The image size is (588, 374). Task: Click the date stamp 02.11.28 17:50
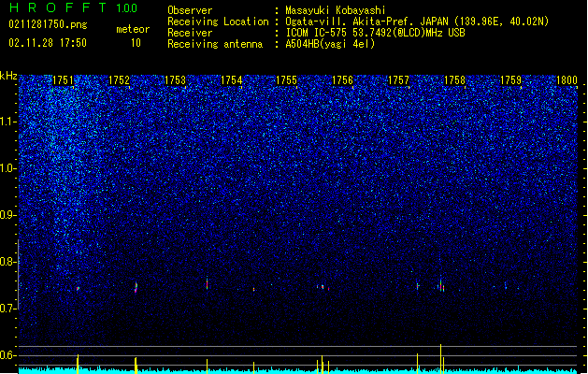point(48,43)
